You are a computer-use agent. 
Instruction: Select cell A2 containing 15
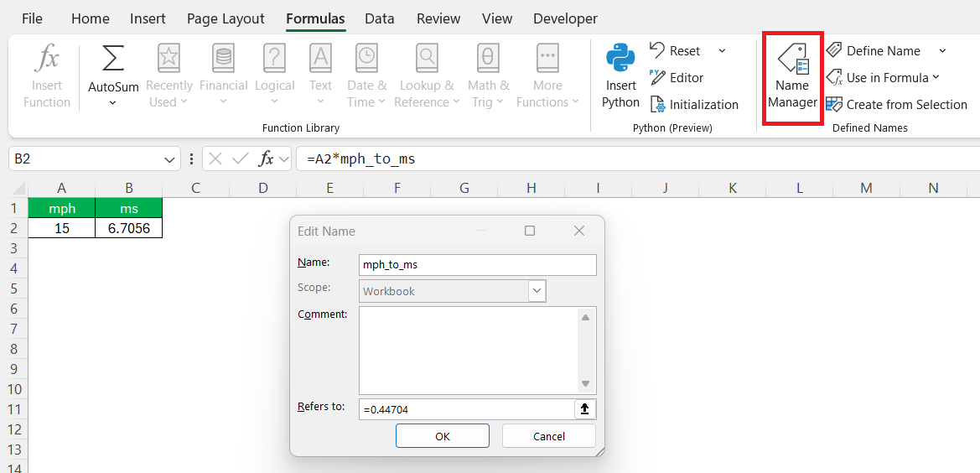coord(62,228)
